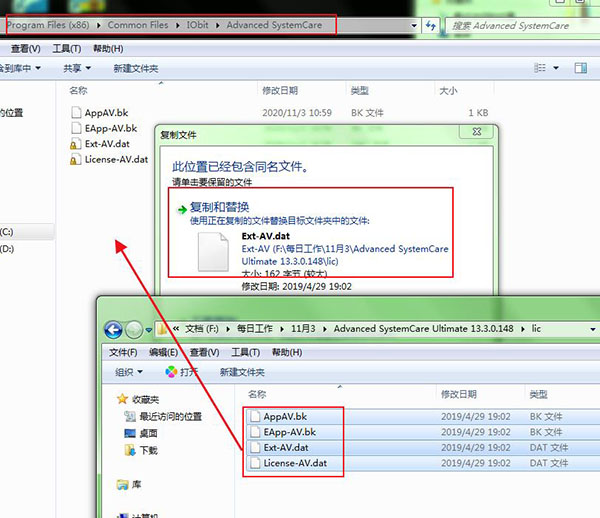Expand arrow after IObit breadcrumb
Screen dimensions: 600x518
tap(217, 26)
